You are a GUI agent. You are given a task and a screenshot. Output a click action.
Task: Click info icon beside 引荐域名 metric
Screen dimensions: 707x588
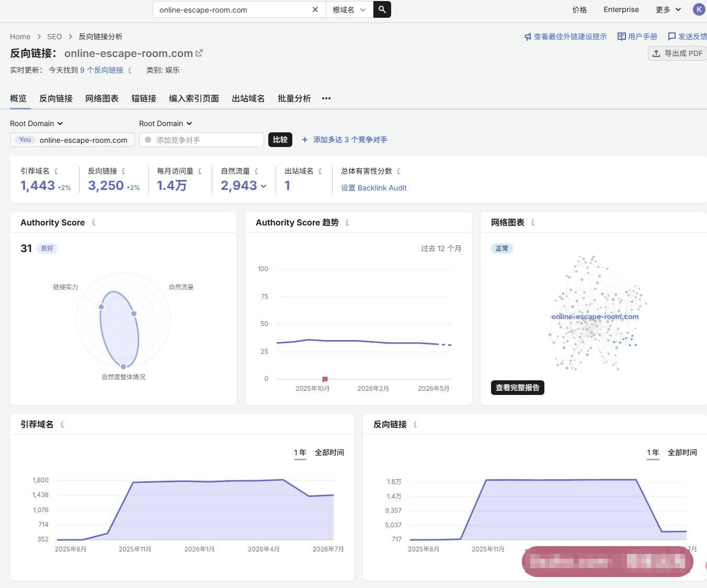coord(56,171)
